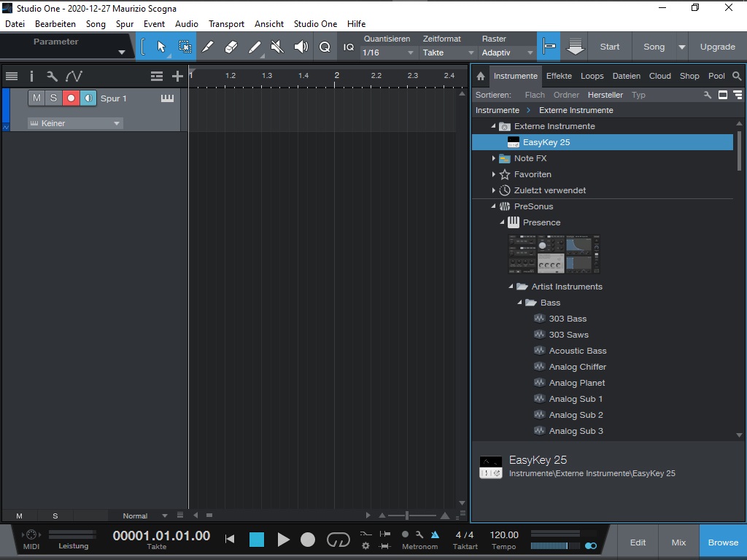Viewport: 747px width, 560px height.
Task: Open the Transport menu
Action: [226, 24]
